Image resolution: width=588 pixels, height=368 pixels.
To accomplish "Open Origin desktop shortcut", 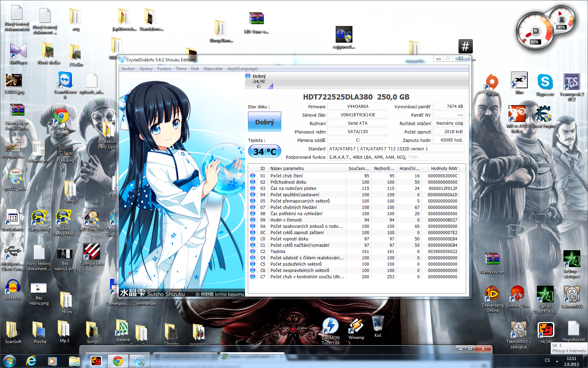I will click(492, 84).
